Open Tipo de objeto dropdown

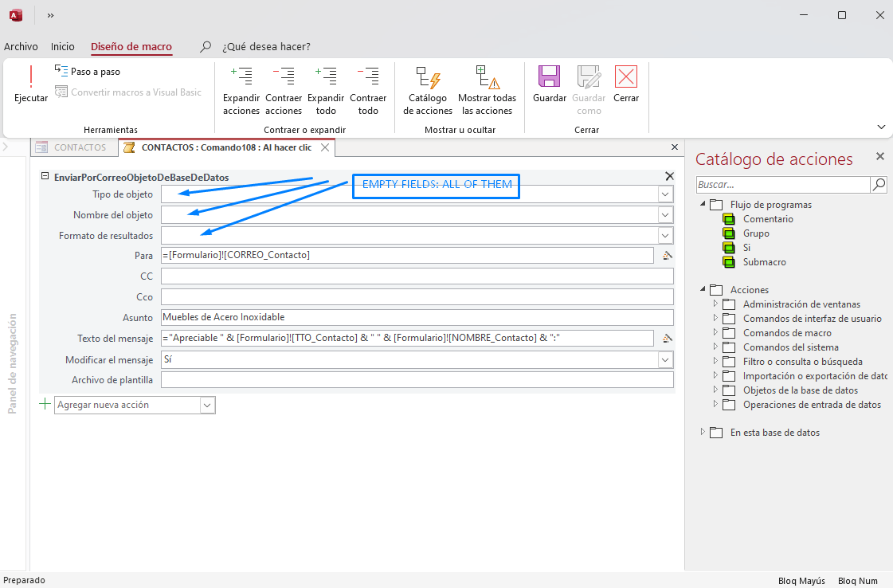point(665,194)
